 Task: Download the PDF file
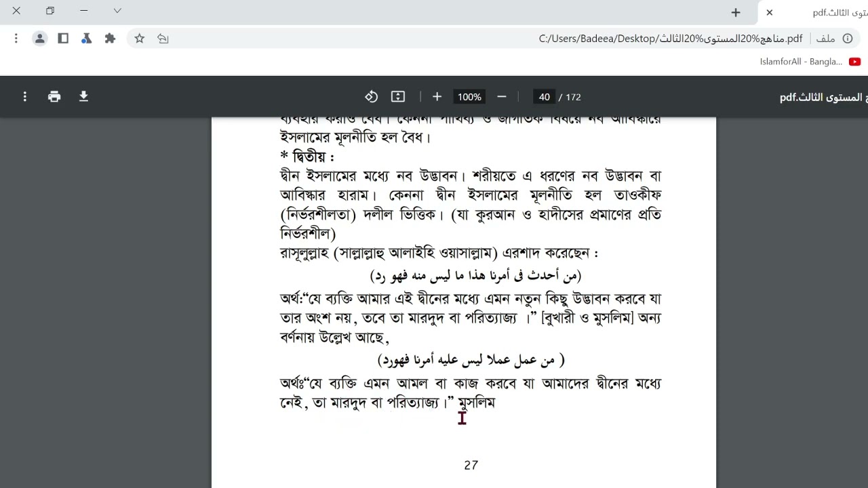(x=83, y=97)
